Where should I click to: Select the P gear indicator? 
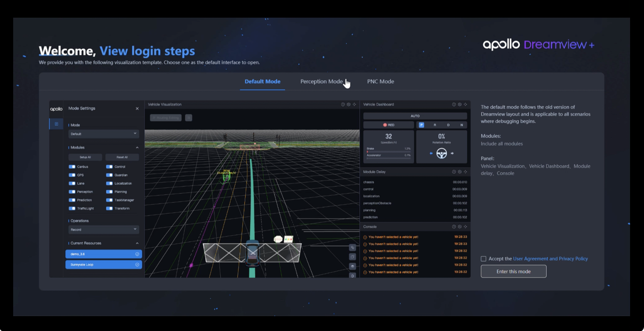point(421,125)
